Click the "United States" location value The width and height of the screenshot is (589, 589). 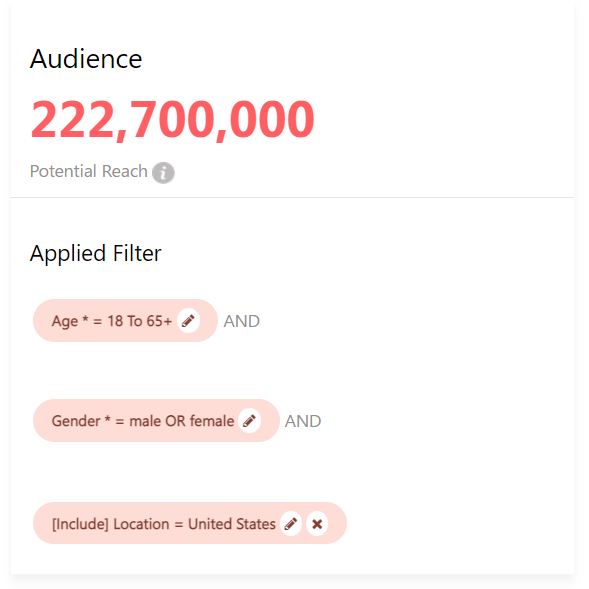coord(232,524)
